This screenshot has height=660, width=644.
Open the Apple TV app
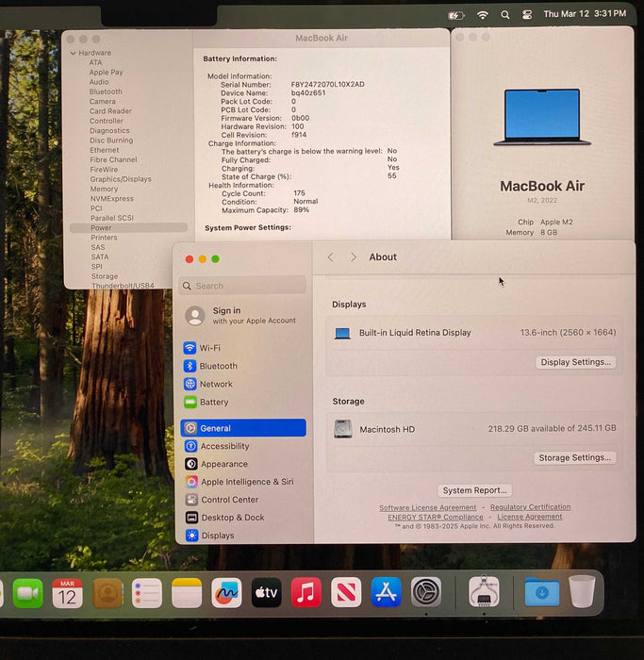(267, 593)
